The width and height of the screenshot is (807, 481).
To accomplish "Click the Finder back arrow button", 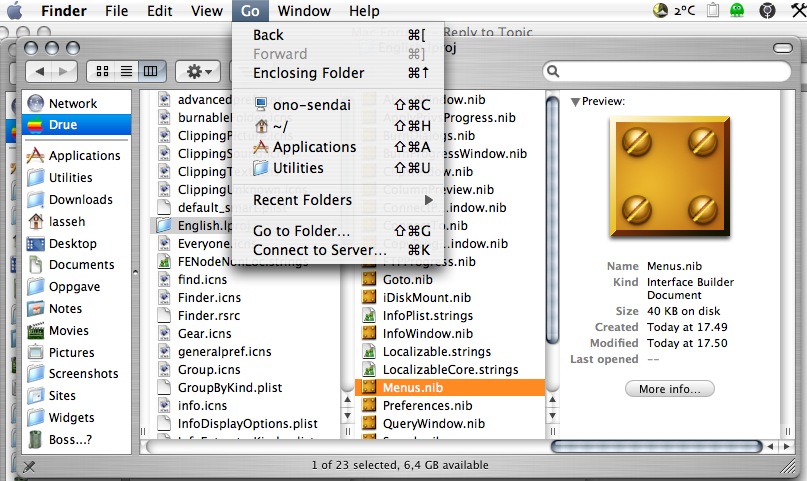I will (x=39, y=72).
